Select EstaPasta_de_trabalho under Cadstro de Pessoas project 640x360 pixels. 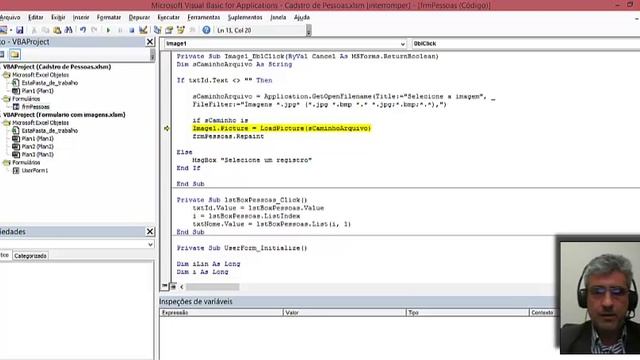(x=50, y=83)
